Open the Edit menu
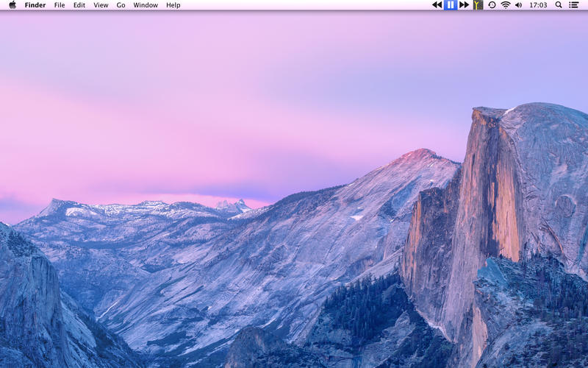 pos(79,5)
